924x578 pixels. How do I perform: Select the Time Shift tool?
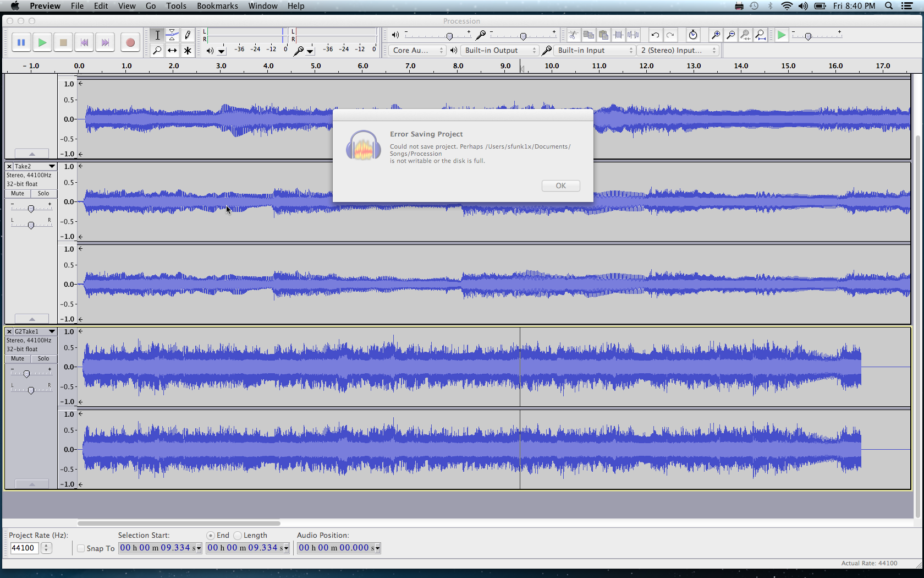coord(172,51)
